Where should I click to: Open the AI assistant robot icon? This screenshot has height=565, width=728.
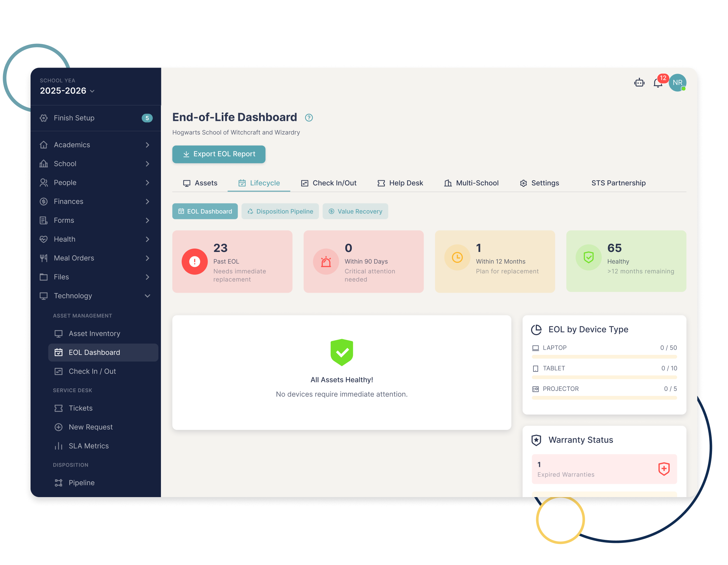click(x=639, y=83)
